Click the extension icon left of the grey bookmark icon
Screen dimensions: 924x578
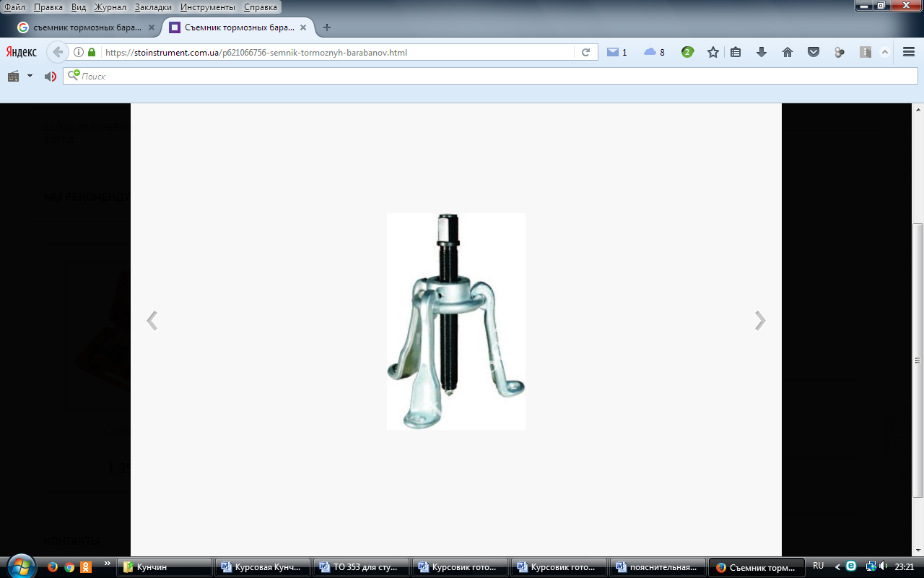839,52
